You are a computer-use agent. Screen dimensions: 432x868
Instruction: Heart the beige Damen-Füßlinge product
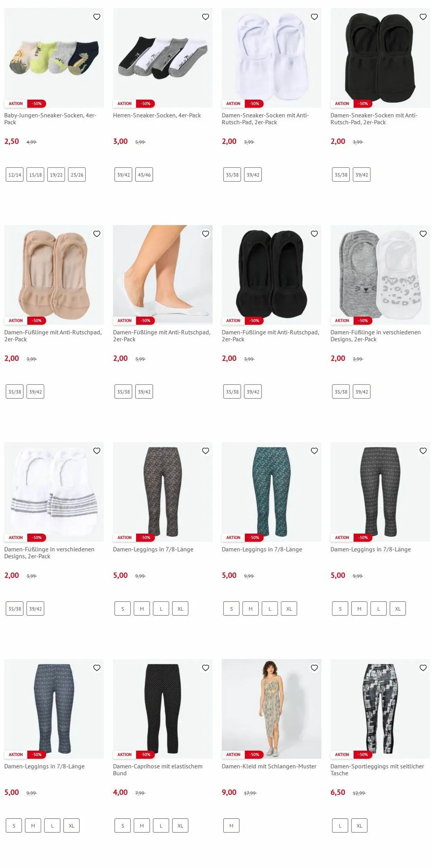tap(97, 234)
